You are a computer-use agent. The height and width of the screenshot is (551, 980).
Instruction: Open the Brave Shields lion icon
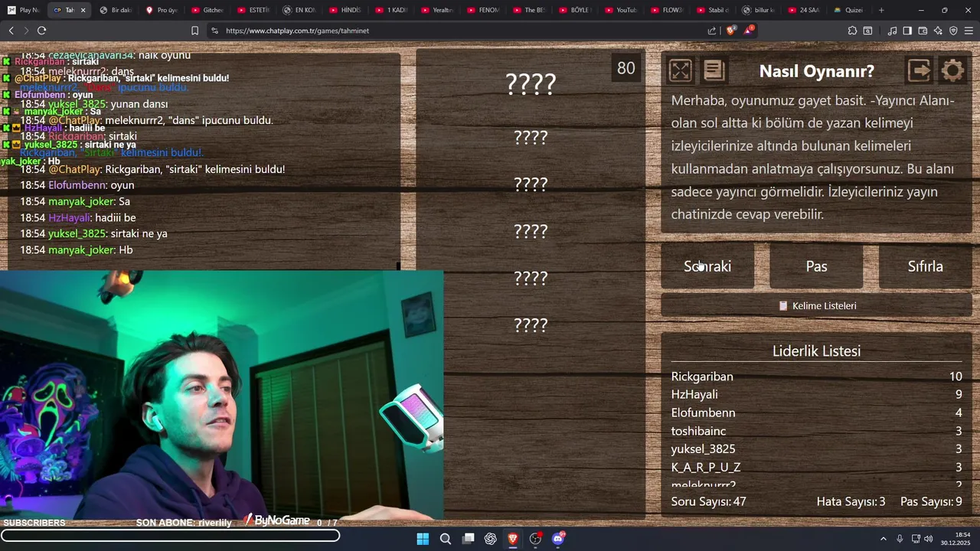pyautogui.click(x=731, y=31)
